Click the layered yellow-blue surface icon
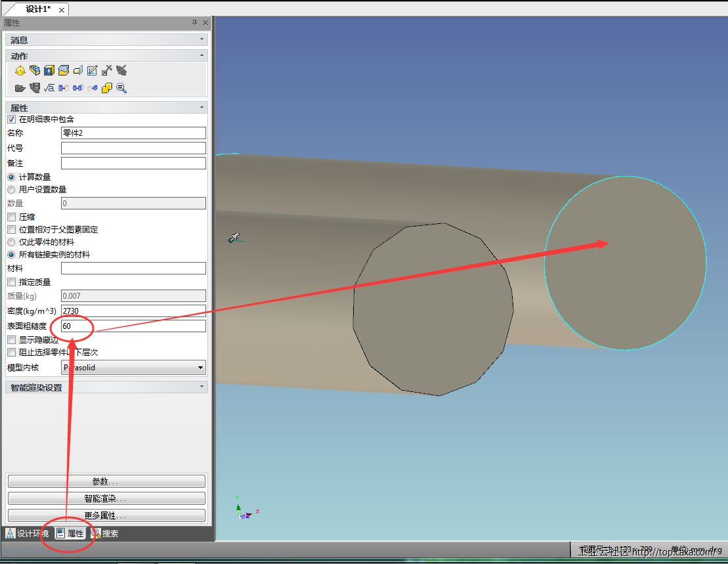The height and width of the screenshot is (564, 728). click(x=64, y=71)
